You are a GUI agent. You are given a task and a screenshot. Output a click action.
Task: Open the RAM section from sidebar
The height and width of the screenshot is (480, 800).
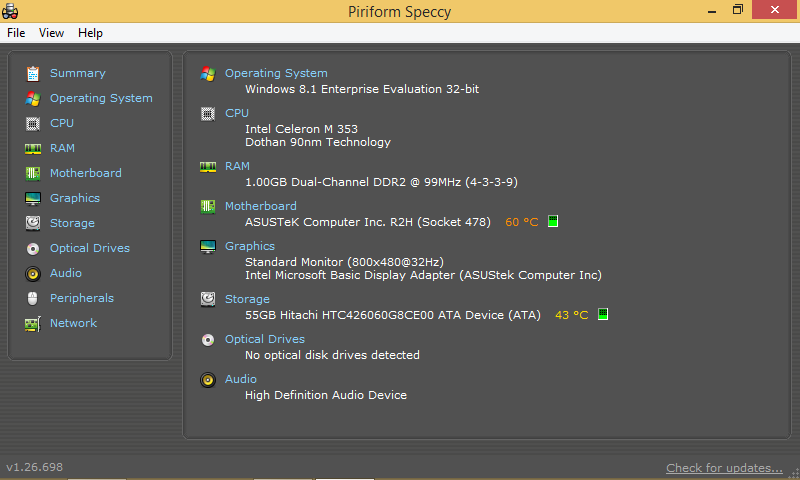pyautogui.click(x=62, y=148)
